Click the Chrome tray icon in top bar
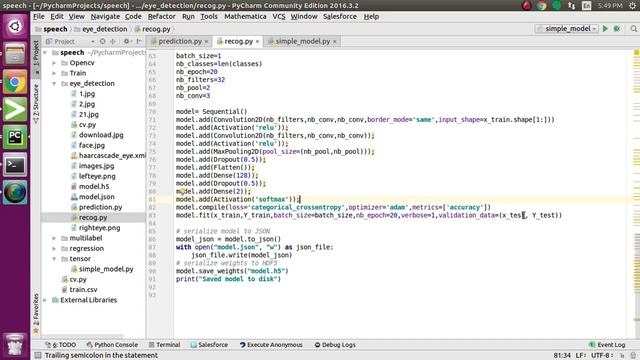The image size is (640, 360). pos(542,5)
